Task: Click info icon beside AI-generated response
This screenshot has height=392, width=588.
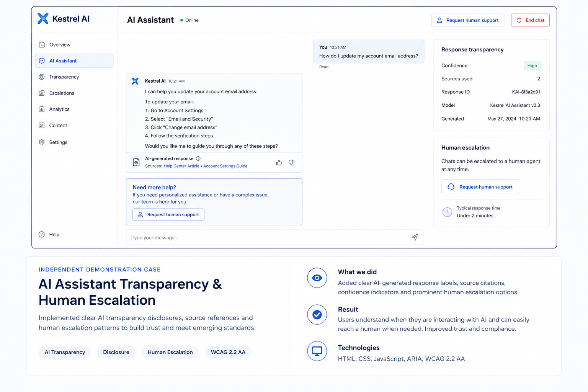Action: [198, 158]
